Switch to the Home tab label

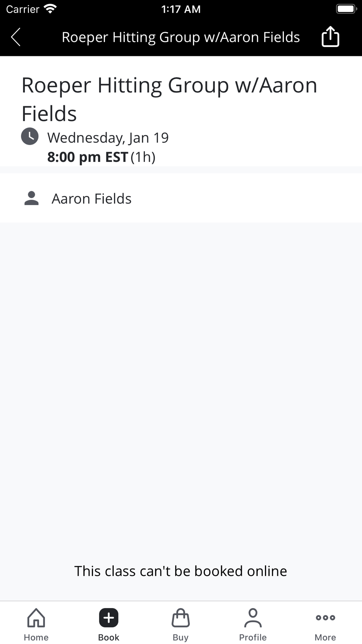(36, 637)
